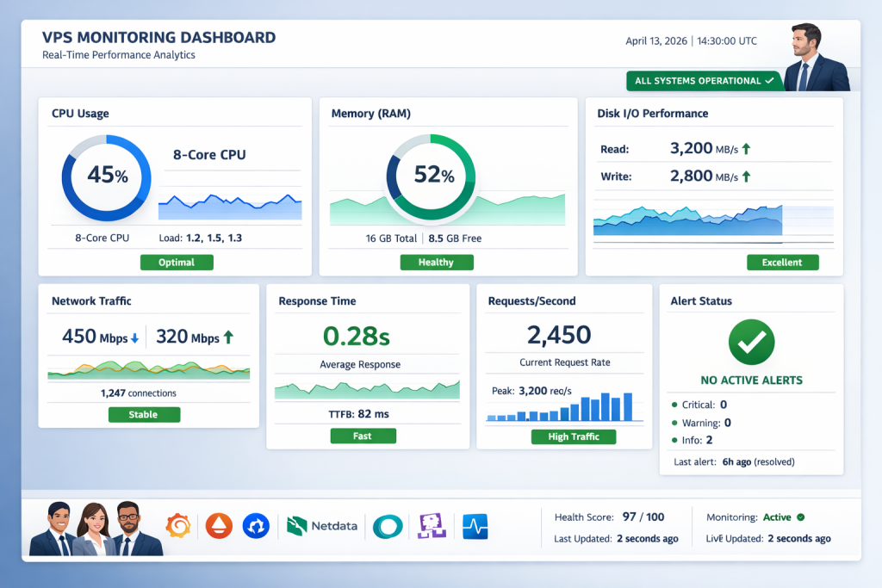This screenshot has width=882, height=588.
Task: Click the Fast status badge
Action: click(363, 436)
